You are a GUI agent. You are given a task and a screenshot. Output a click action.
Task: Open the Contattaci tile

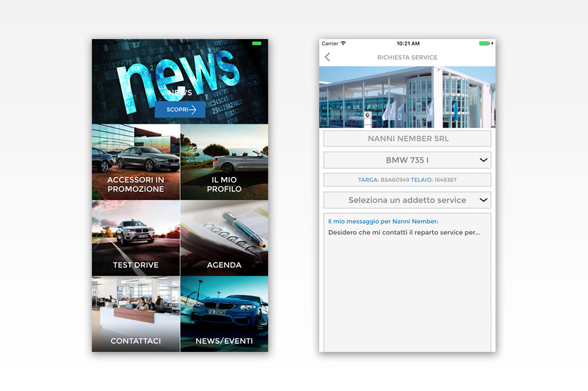[136, 314]
